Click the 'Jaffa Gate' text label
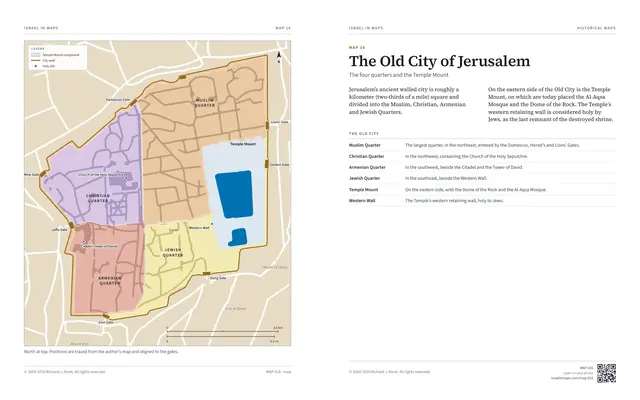640x400 pixels. 60,230
